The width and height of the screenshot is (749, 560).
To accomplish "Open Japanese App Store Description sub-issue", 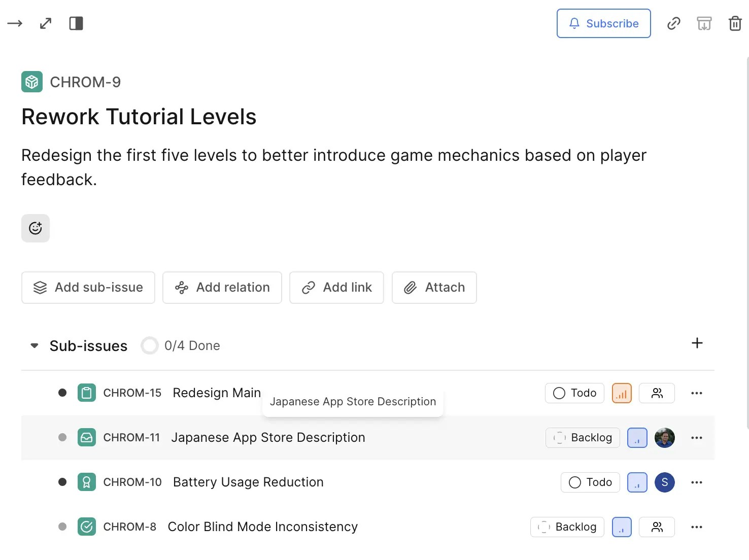I will tap(268, 438).
